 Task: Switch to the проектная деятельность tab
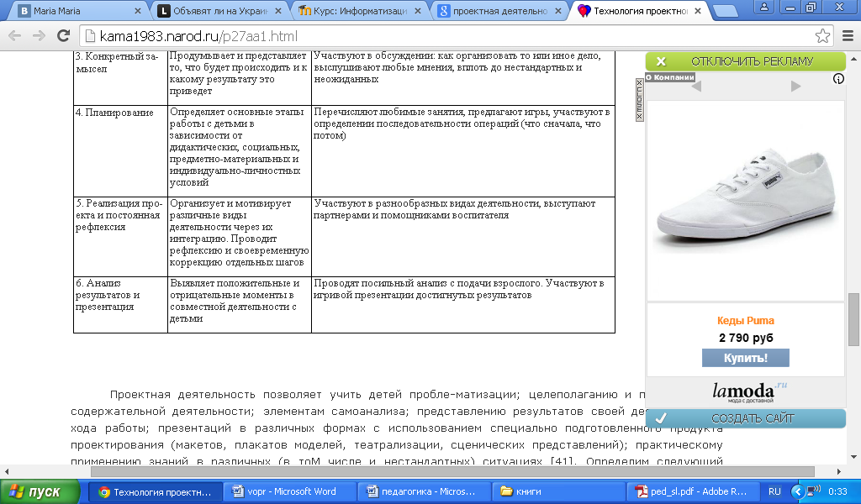tap(499, 11)
